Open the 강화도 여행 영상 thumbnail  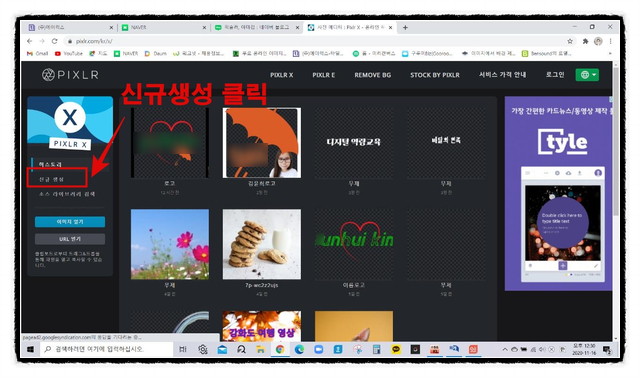coord(262,326)
